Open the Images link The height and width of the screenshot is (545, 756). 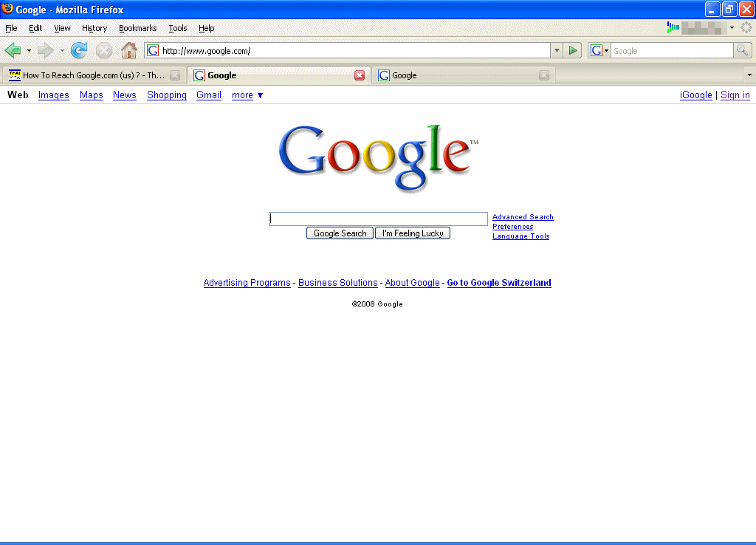click(53, 95)
